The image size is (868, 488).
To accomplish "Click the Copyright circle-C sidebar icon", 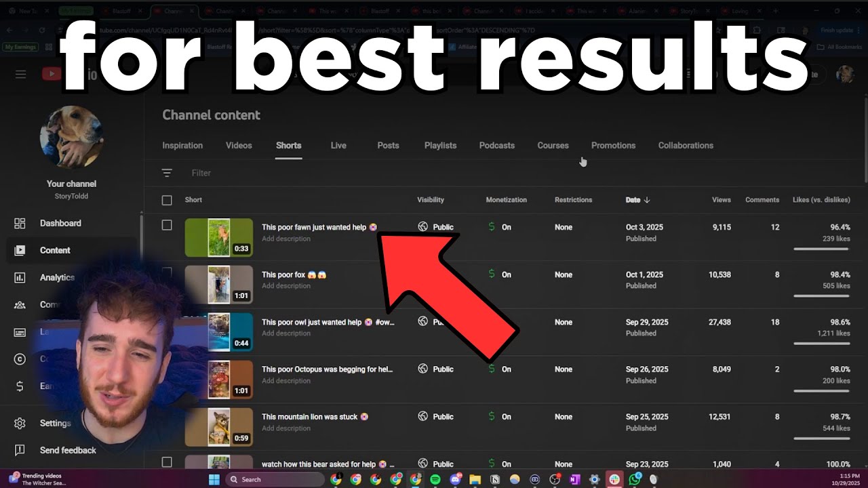I will point(20,359).
